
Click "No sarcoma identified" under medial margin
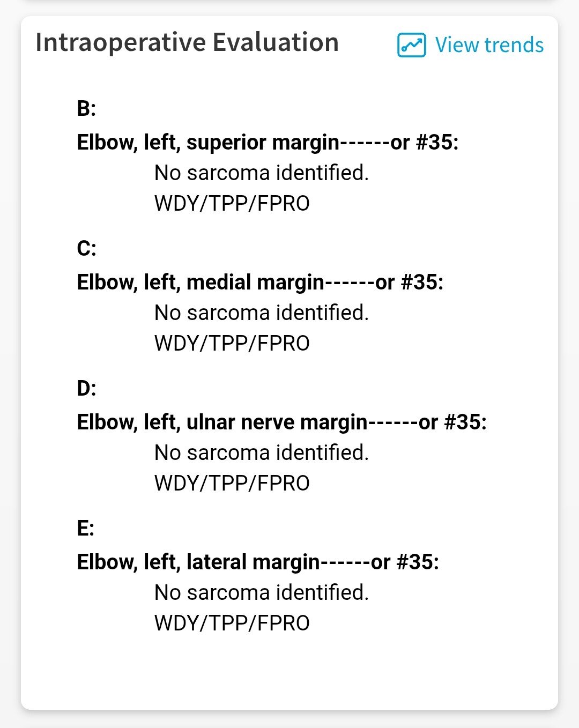(x=261, y=313)
